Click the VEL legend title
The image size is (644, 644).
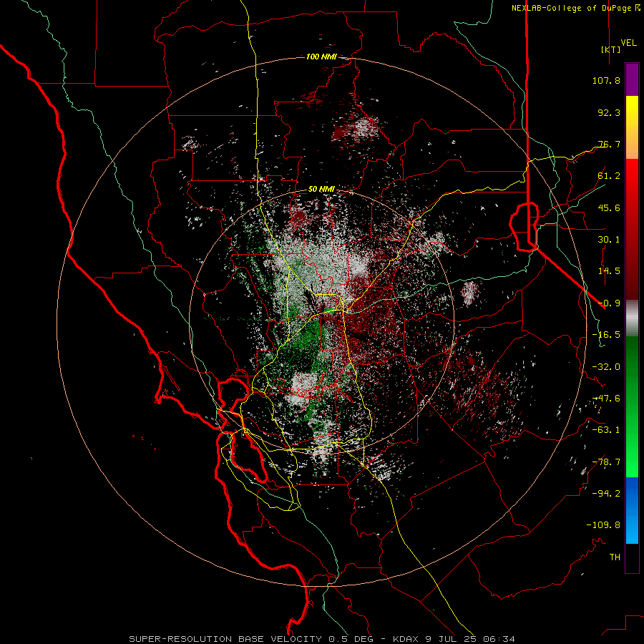pos(628,43)
